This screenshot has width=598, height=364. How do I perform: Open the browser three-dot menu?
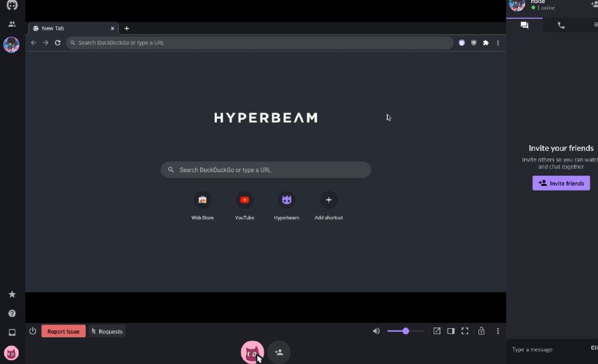[x=498, y=43]
